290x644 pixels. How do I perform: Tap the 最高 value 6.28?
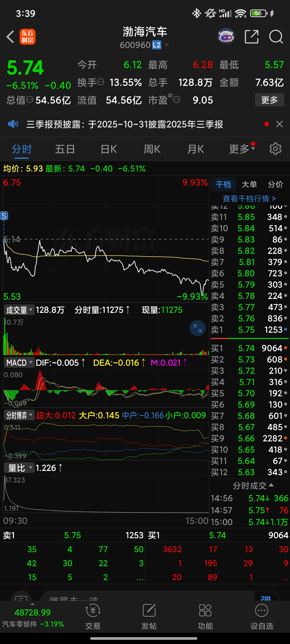[203, 65]
